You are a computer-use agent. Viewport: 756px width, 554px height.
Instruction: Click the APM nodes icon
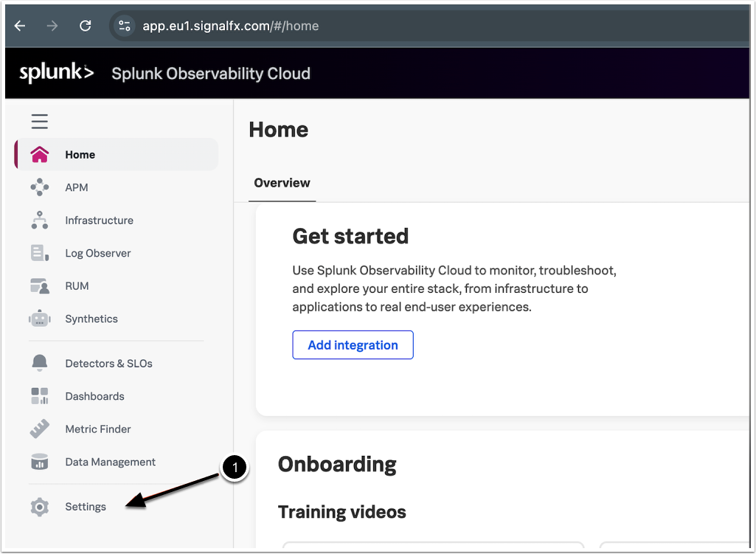tap(40, 187)
